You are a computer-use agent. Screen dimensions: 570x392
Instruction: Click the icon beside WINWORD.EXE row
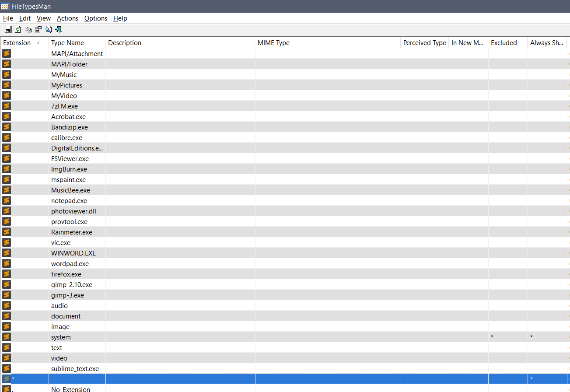pyautogui.click(x=6, y=253)
